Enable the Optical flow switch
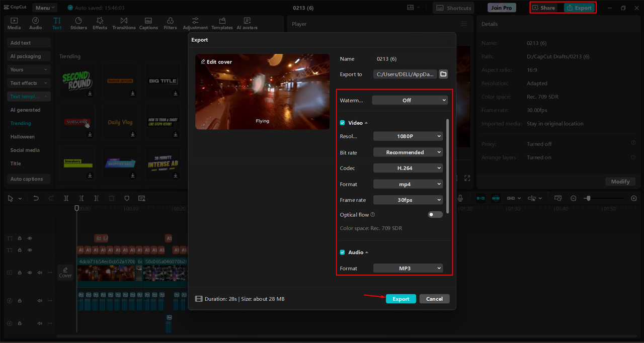Screen dimensions: 644x343 (435, 215)
